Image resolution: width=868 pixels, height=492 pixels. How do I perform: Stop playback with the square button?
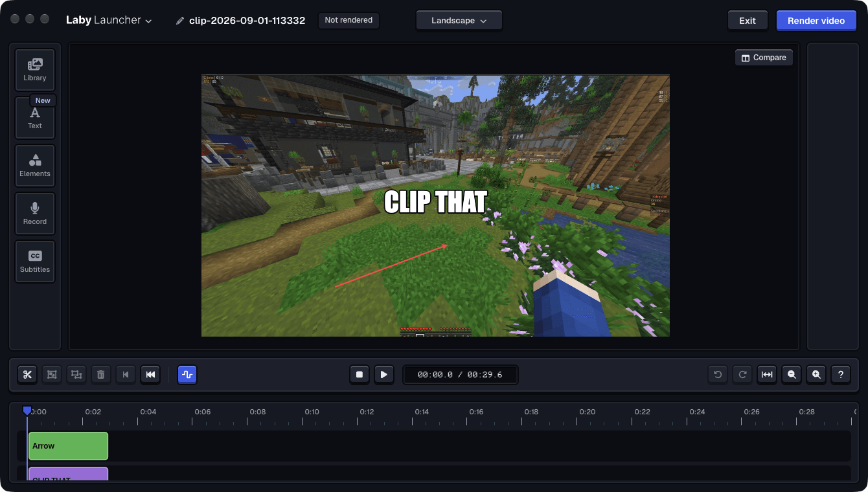360,374
